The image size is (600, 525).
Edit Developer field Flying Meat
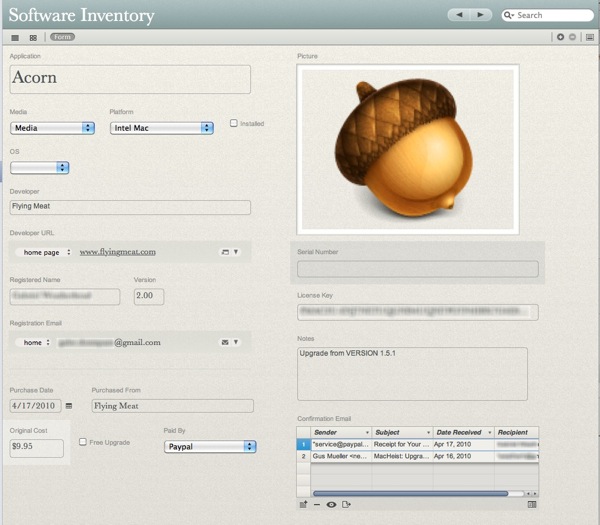coord(130,207)
